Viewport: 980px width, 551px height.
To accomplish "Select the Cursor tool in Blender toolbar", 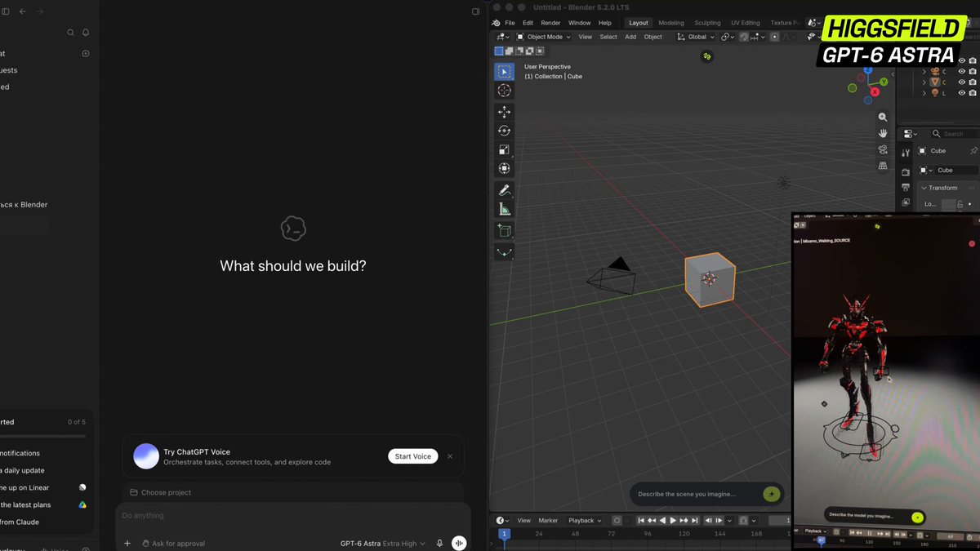I will pos(505,91).
